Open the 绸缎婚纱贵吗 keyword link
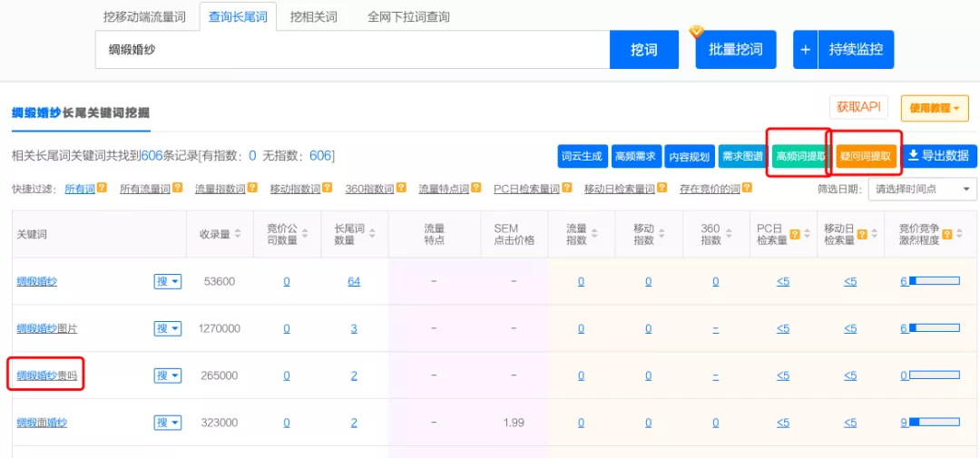980x458 pixels. pyautogui.click(x=47, y=375)
